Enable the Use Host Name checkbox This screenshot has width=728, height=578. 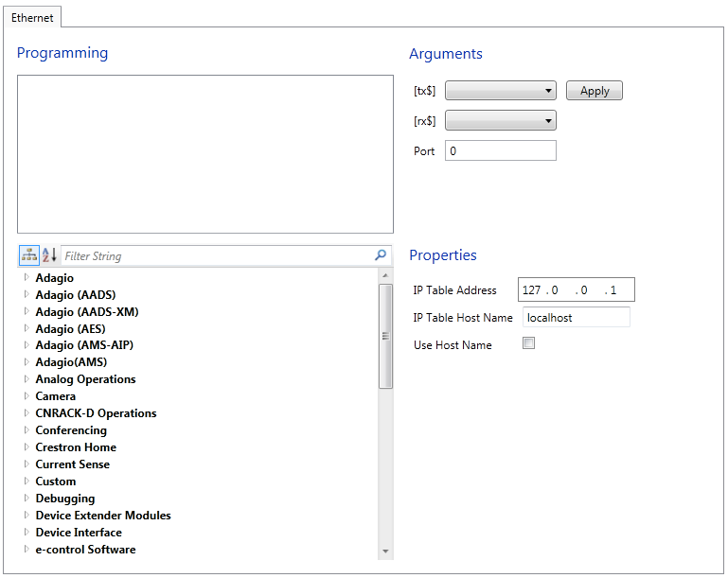tap(528, 342)
